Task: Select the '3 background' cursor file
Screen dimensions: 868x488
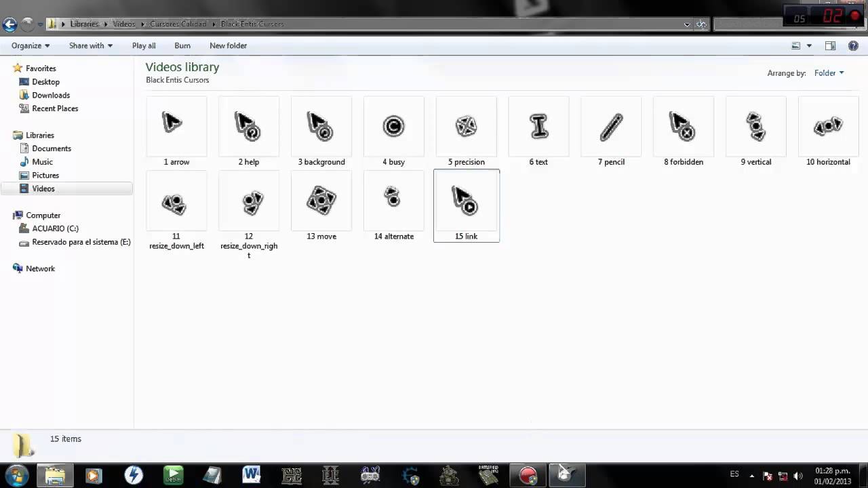Action: (321, 131)
